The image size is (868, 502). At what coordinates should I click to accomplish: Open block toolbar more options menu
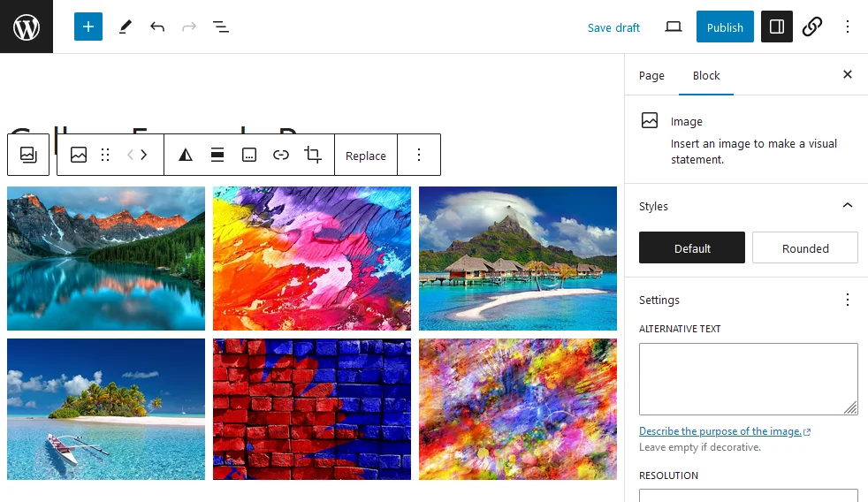(419, 155)
